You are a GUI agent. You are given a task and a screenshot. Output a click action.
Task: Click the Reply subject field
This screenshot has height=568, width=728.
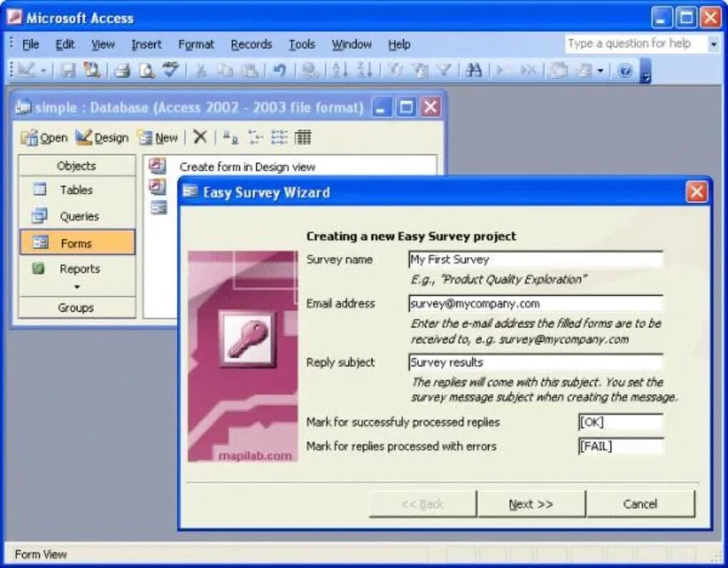pos(536,362)
